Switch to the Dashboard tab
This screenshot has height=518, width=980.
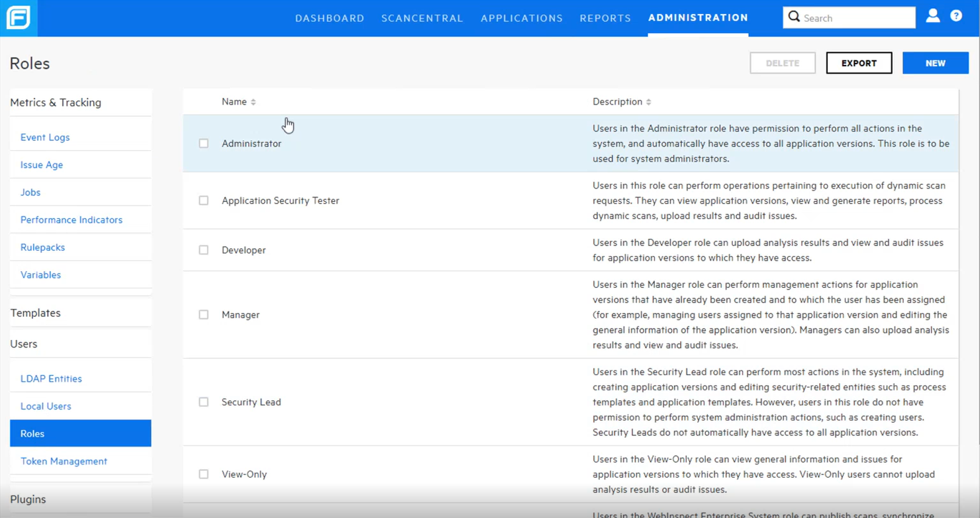click(329, 19)
